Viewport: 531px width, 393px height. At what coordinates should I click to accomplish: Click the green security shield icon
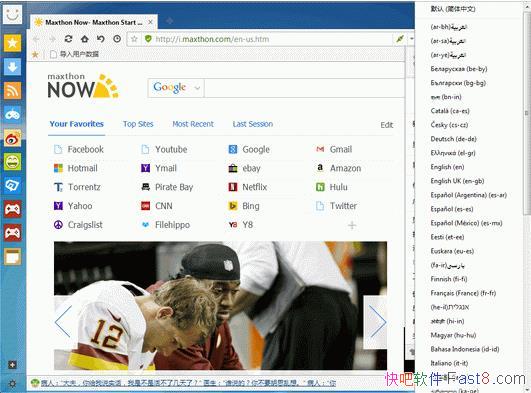pyautogui.click(x=148, y=39)
